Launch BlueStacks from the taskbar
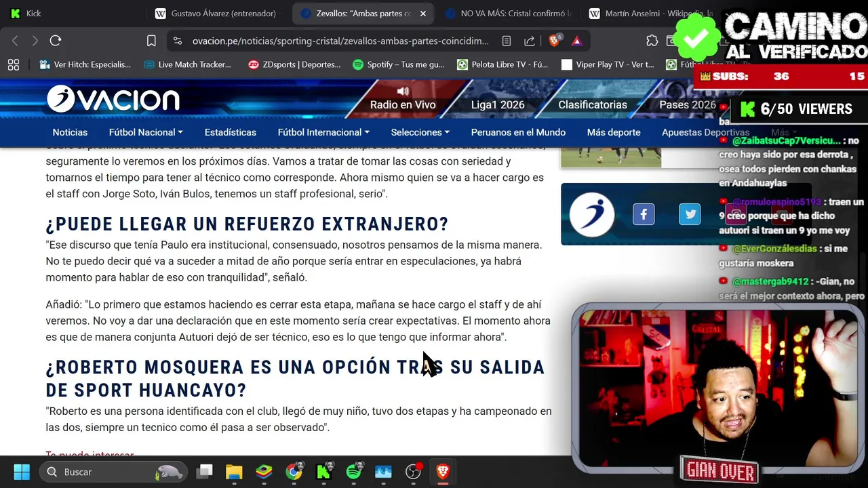 tap(264, 472)
